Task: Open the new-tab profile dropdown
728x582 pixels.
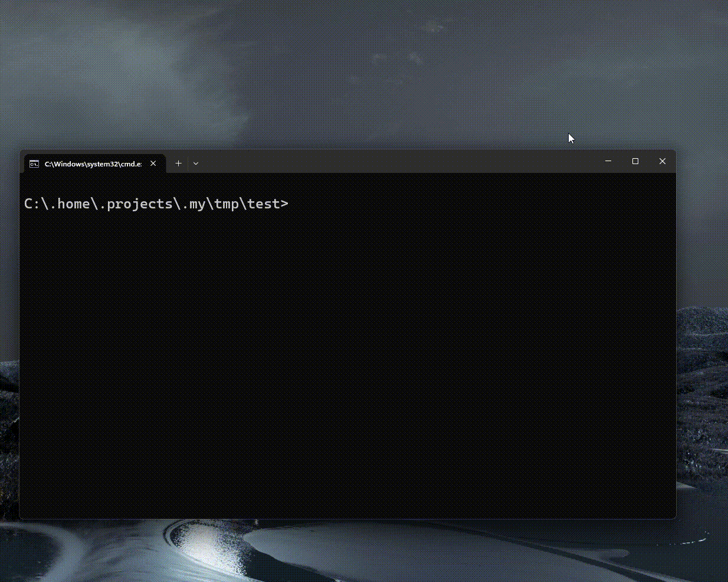Action: 196,164
